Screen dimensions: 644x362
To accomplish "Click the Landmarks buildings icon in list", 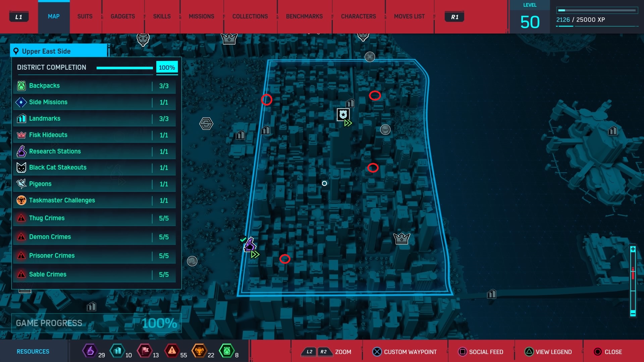I will [x=21, y=118].
